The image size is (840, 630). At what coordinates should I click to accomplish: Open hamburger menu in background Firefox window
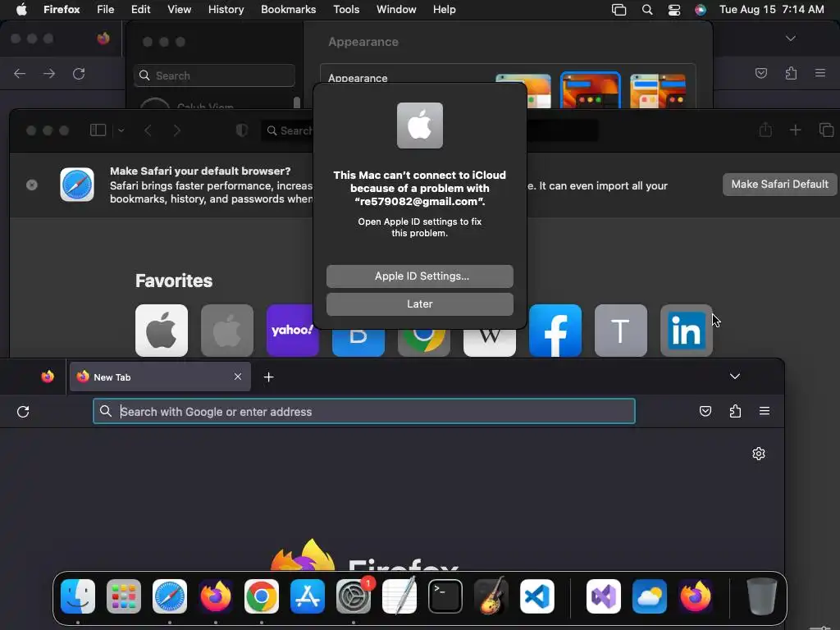[820, 73]
